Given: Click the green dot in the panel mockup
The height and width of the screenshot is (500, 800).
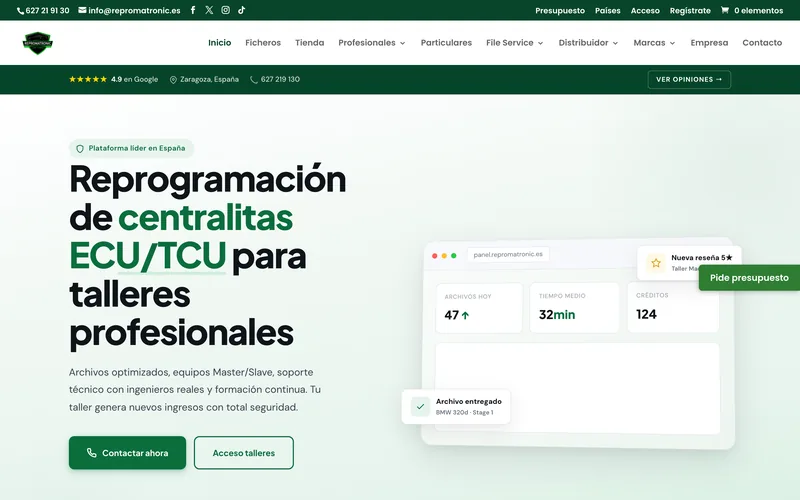Looking at the screenshot, I should click(x=454, y=256).
